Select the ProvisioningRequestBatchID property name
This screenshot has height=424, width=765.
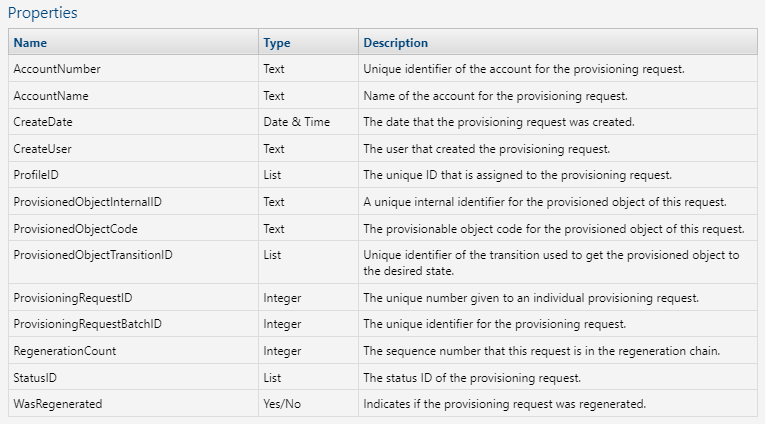[87, 324]
